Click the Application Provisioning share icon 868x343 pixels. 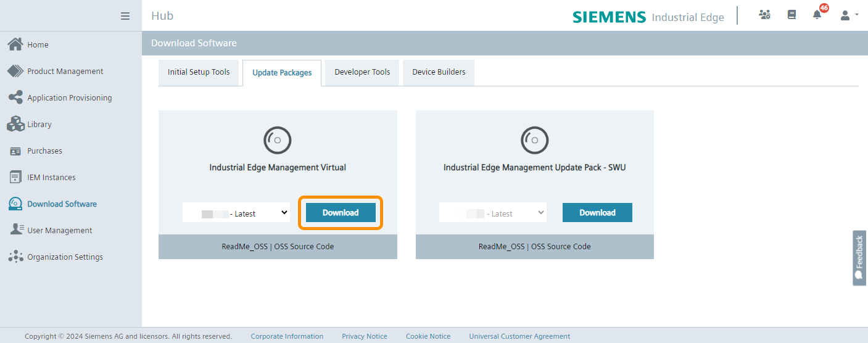[x=15, y=97]
